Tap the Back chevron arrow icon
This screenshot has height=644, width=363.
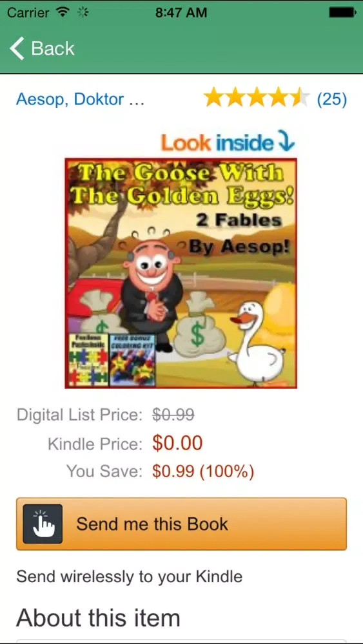pyautogui.click(x=17, y=48)
